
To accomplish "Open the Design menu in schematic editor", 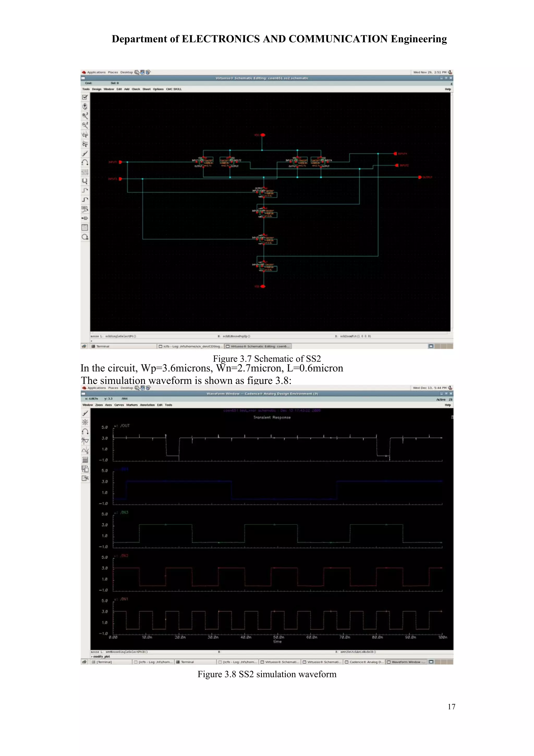I will (x=97, y=89).
